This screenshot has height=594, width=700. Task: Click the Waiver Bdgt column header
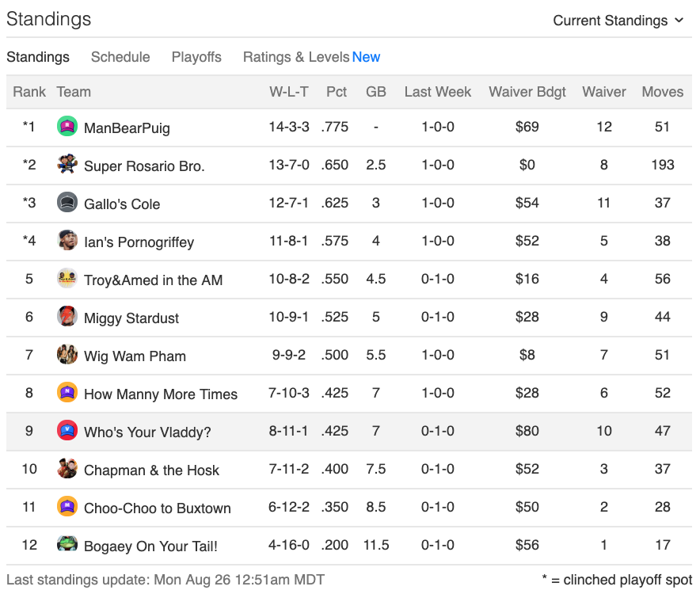pos(527,92)
